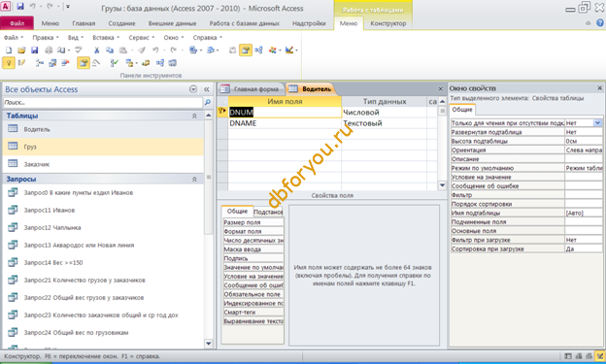
Task: Click the row selector key icon beside DNUM
Action: pyautogui.click(x=222, y=112)
